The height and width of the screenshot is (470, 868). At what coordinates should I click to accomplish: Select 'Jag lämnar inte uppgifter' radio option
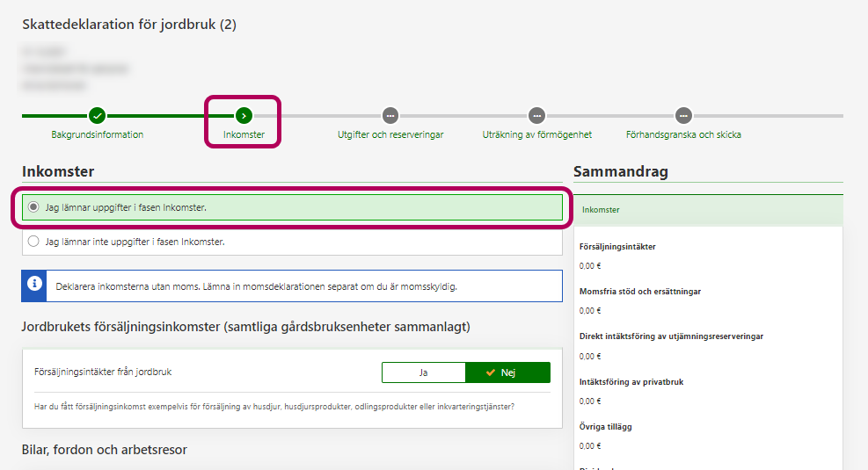[x=34, y=242]
